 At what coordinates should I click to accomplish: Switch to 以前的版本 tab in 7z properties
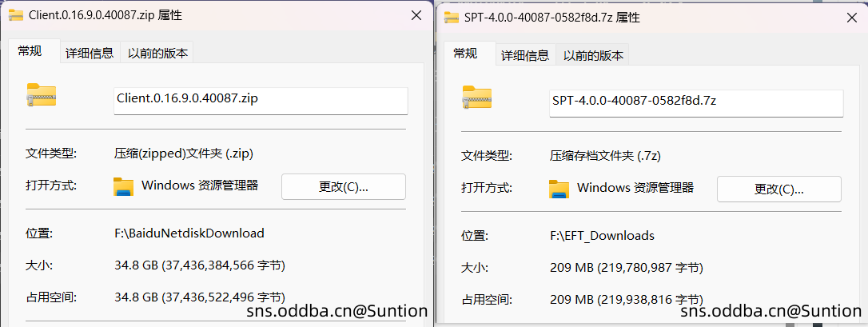[x=593, y=56]
